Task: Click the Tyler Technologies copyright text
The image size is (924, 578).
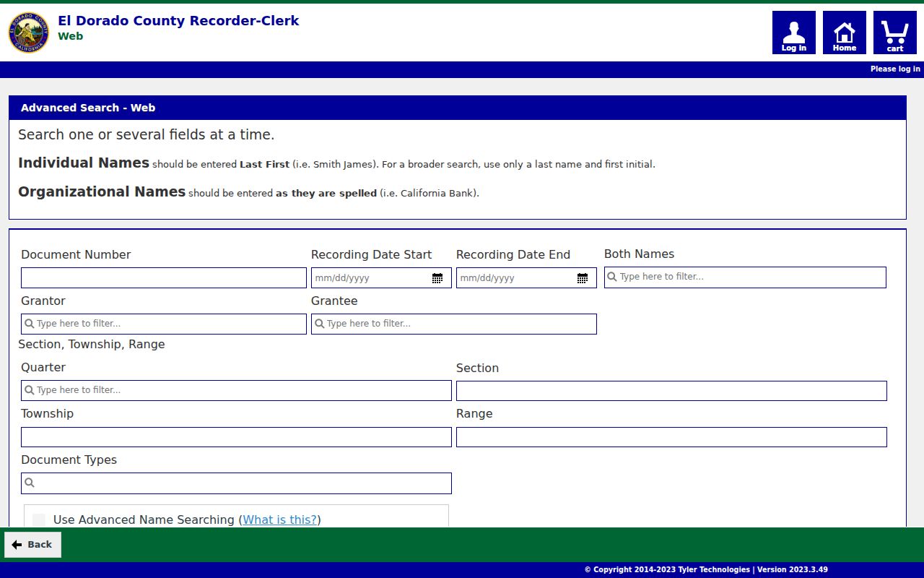Action: coord(706,570)
